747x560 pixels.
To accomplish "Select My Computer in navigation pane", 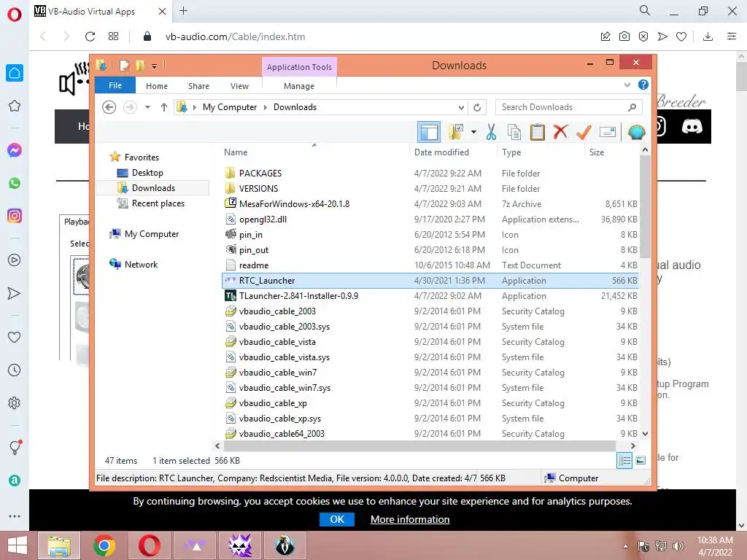I will click(152, 234).
